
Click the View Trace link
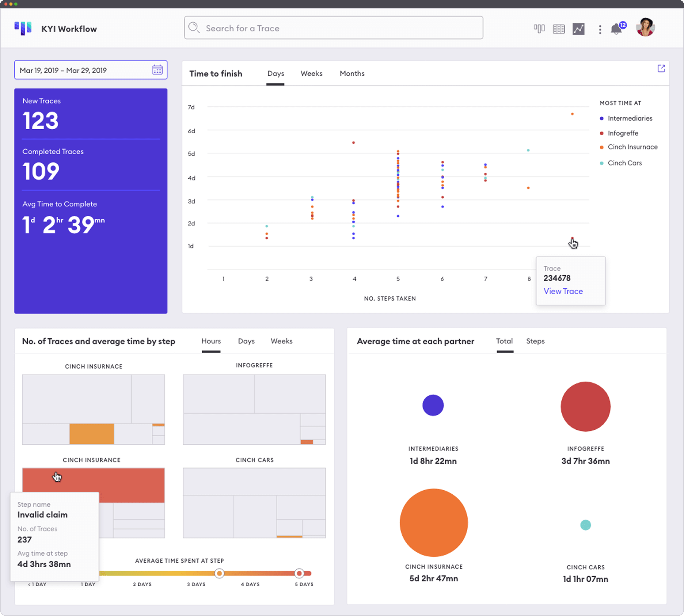(x=563, y=291)
